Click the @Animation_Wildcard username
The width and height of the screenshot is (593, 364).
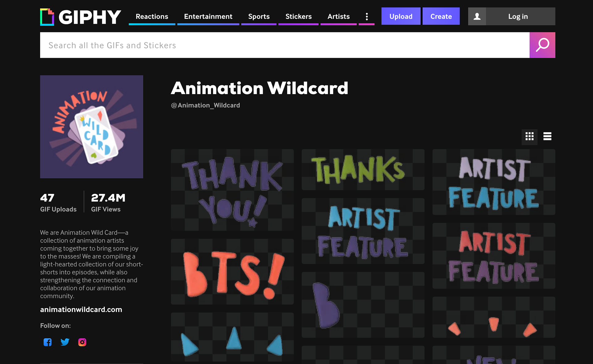pyautogui.click(x=205, y=105)
